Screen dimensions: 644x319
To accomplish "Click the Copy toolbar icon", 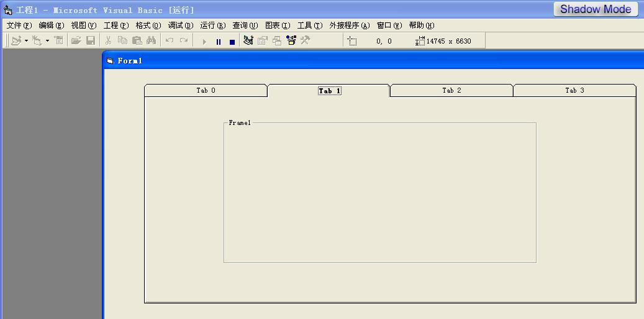I will (122, 40).
